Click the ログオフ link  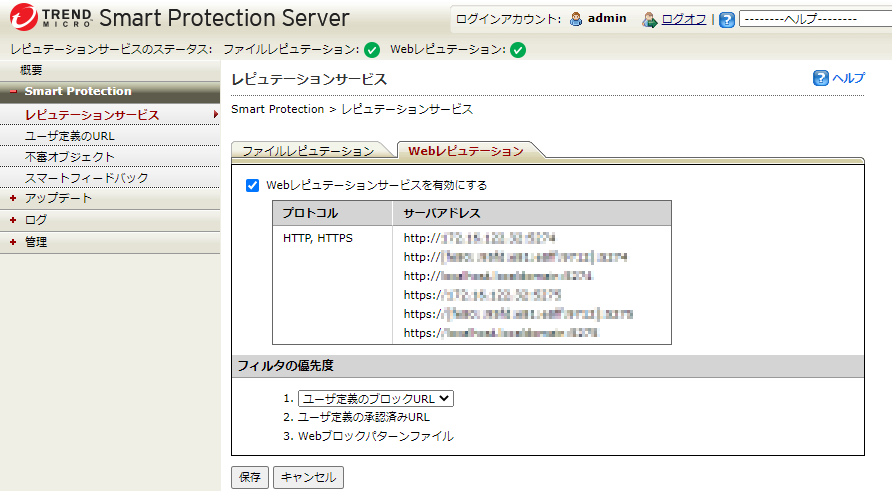(685, 19)
